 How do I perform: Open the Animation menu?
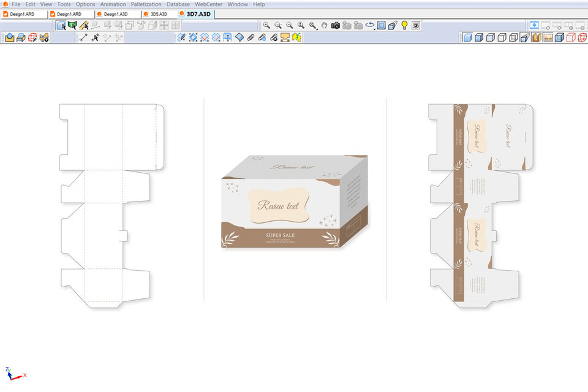coord(113,4)
